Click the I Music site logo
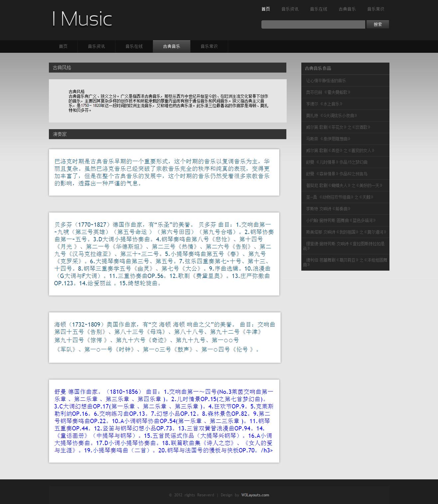 [82, 19]
